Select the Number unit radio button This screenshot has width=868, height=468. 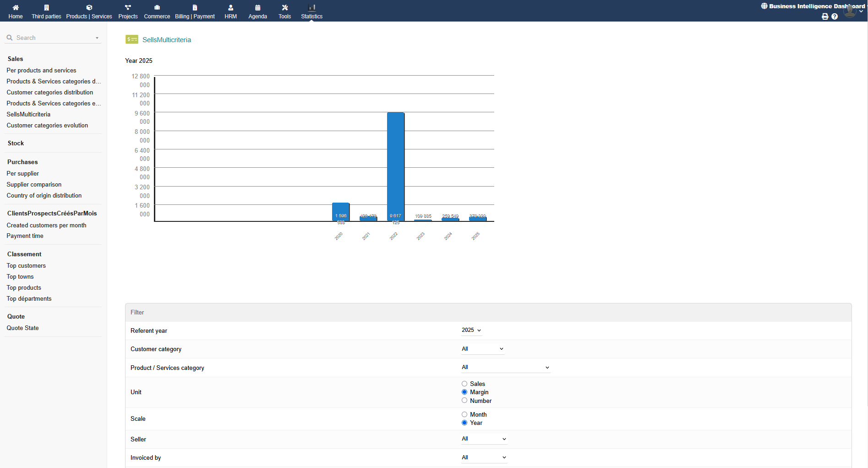click(x=464, y=401)
